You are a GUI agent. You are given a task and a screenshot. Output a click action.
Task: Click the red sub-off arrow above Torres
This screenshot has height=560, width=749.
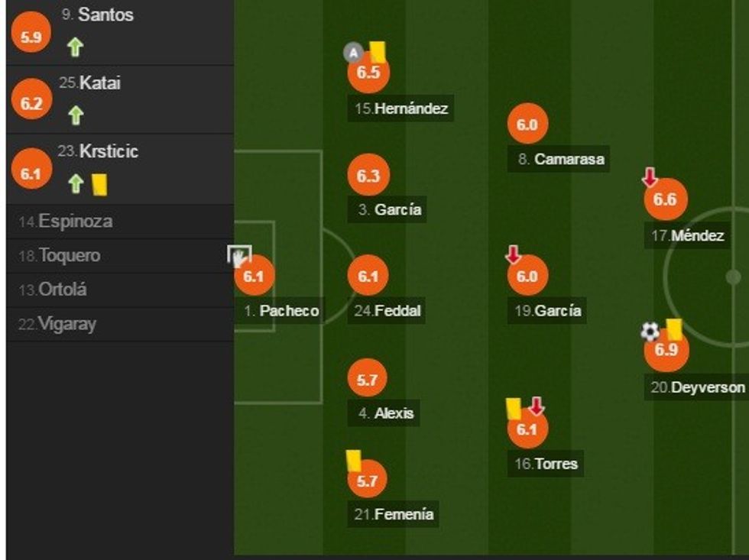tap(537, 406)
